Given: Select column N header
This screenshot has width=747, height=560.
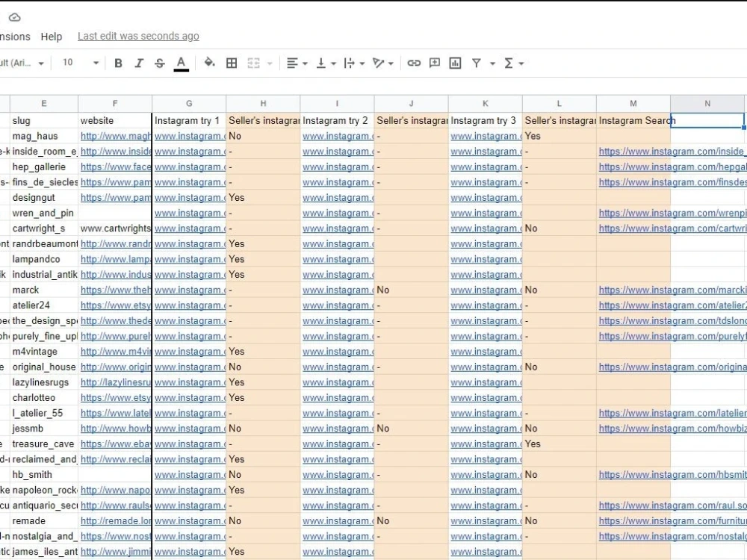Looking at the screenshot, I should pos(707,103).
